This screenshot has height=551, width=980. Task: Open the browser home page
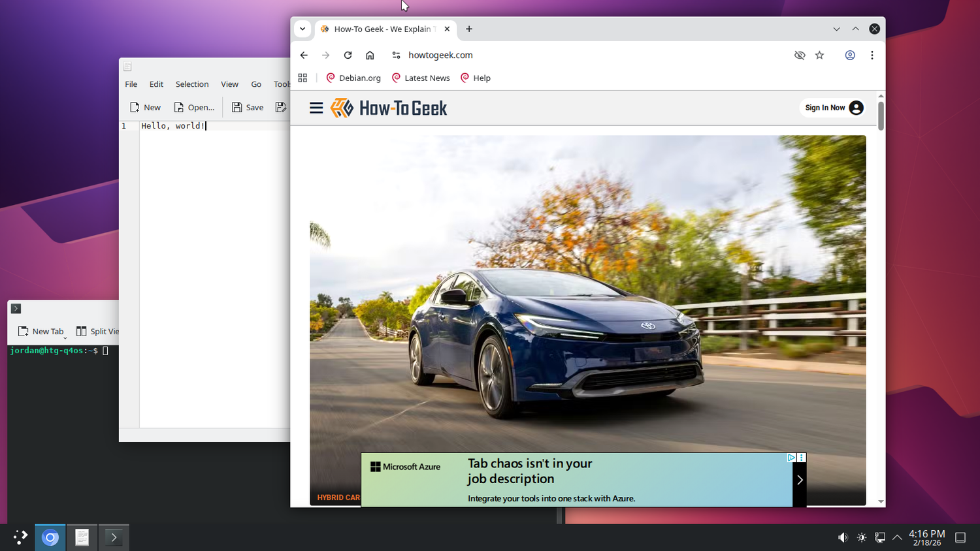[x=370, y=55]
